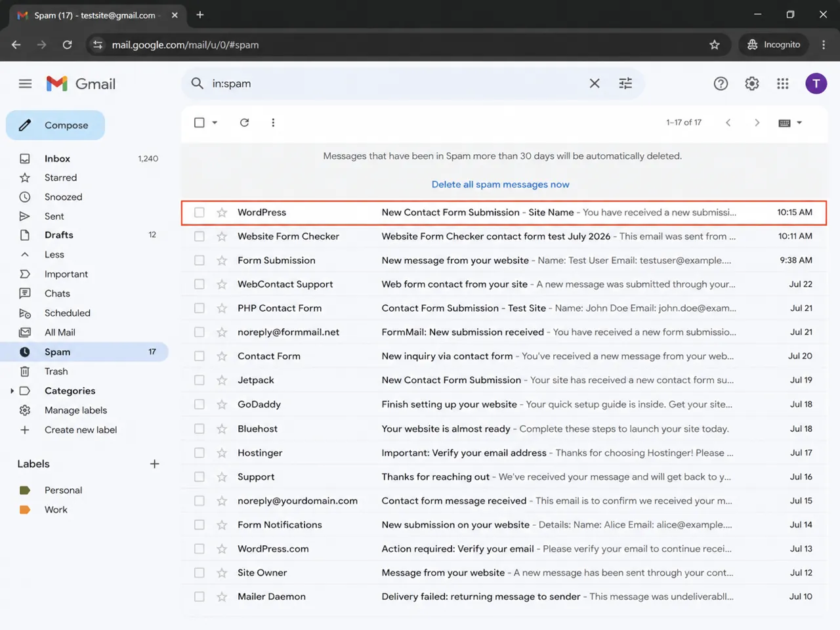The height and width of the screenshot is (630, 840).
Task: Open 'New inquiry via contact form' email
Action: click(x=504, y=356)
